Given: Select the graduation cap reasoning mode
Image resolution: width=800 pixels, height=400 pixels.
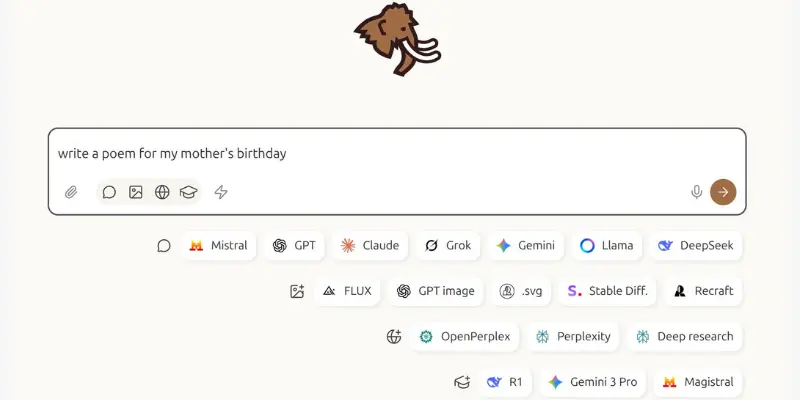Looking at the screenshot, I should click(189, 192).
